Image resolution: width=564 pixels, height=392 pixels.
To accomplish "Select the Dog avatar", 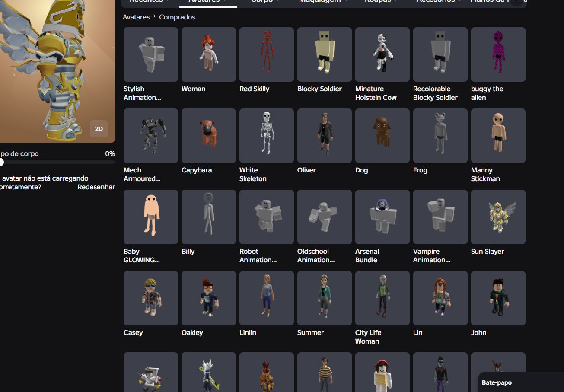I will [382, 136].
